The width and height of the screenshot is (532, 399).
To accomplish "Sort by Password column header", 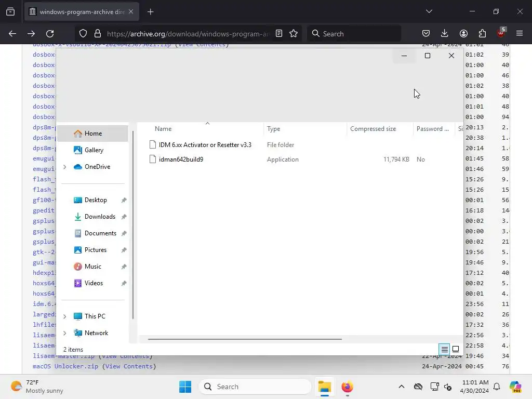I will click(x=434, y=129).
